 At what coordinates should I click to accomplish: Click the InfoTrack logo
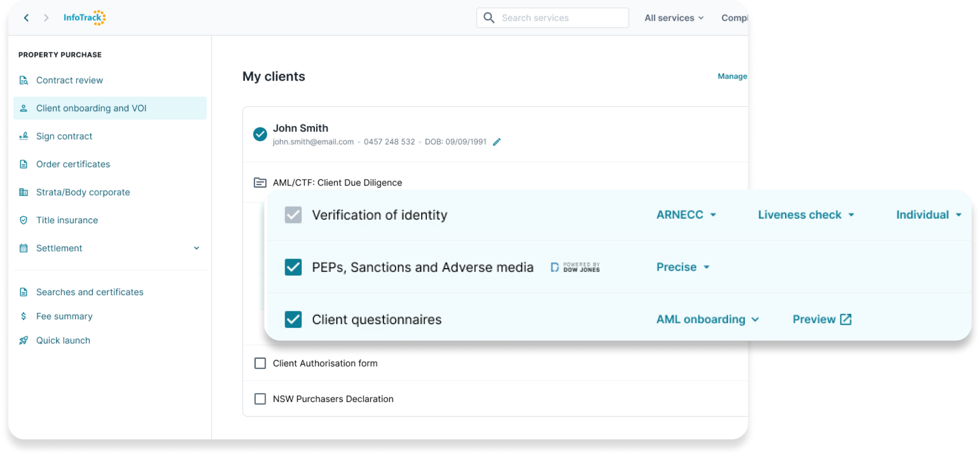[x=84, y=18]
